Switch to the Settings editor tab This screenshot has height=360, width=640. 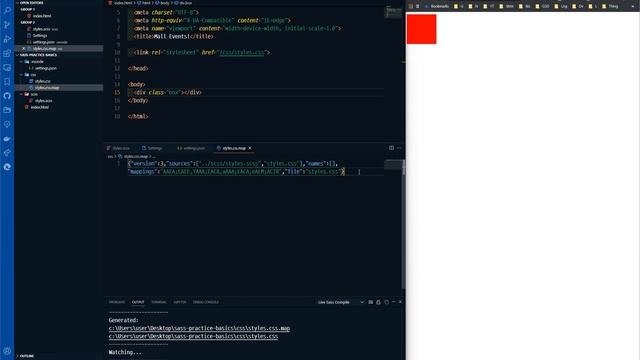pos(152,148)
